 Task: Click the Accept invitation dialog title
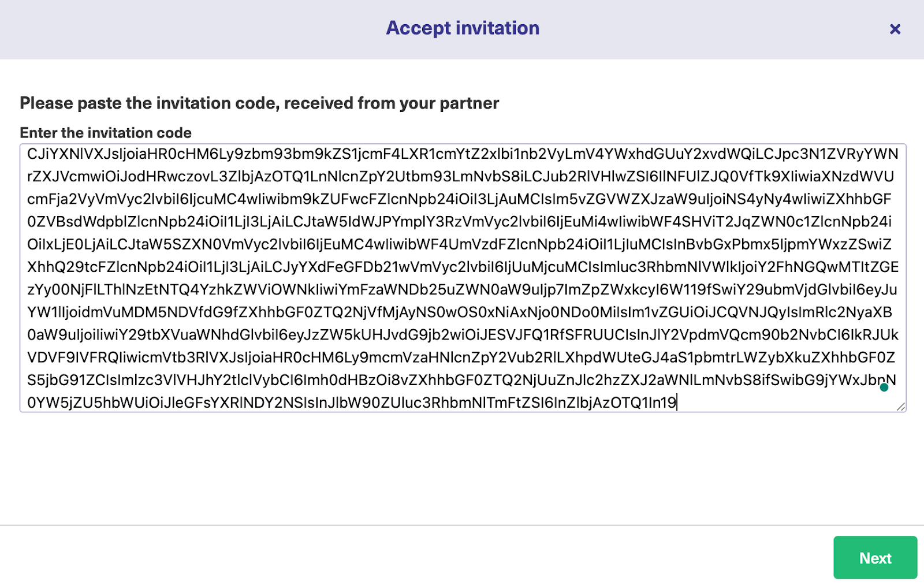(x=461, y=28)
